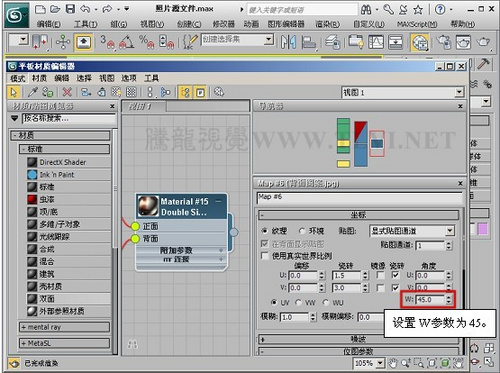Screen dimensions: 500x373
Task: Toggle the Percent Snap tool
Action: coord(146,42)
